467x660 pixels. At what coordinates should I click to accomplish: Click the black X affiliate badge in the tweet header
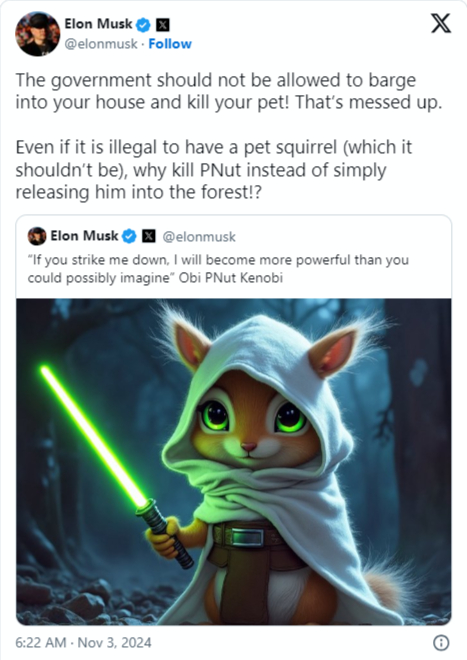(163, 25)
